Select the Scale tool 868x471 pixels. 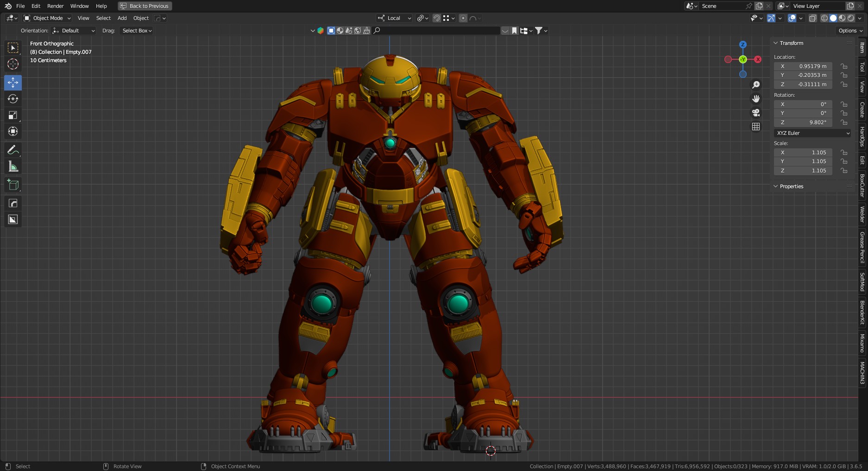(x=13, y=115)
